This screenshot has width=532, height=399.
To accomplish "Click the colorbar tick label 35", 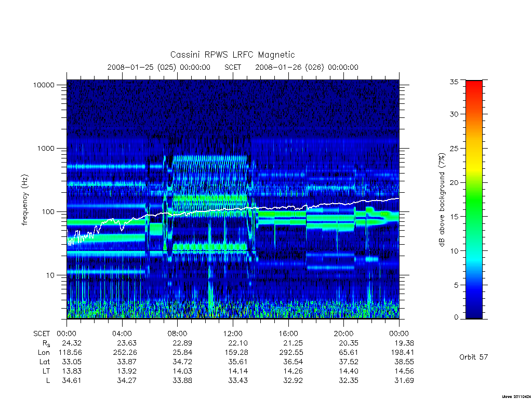I will click(x=454, y=82).
